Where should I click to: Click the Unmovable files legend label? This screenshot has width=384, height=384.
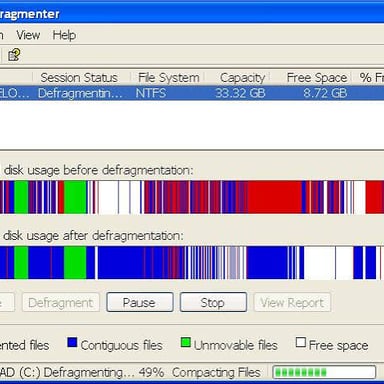coord(236,345)
